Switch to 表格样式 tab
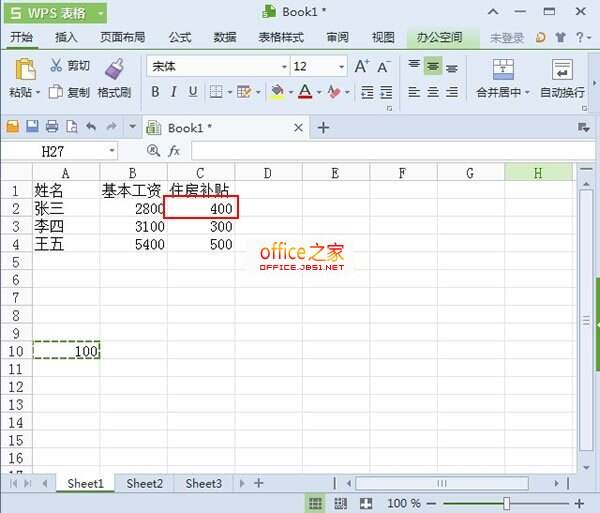The height and width of the screenshot is (513, 600). (x=281, y=37)
